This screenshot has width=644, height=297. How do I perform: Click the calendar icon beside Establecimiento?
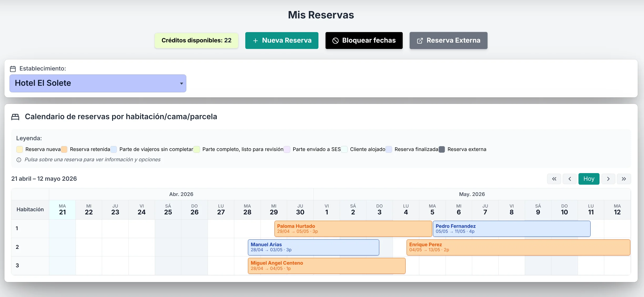pos(13,69)
